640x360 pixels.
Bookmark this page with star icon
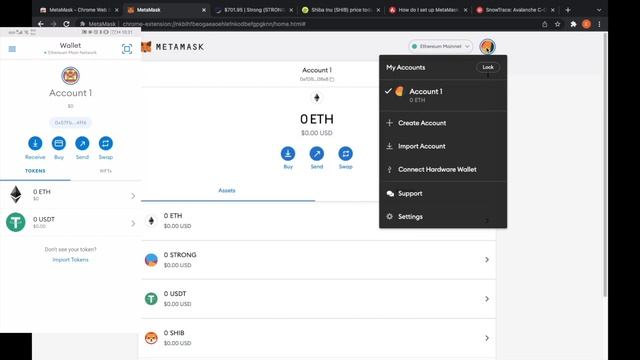point(558,24)
